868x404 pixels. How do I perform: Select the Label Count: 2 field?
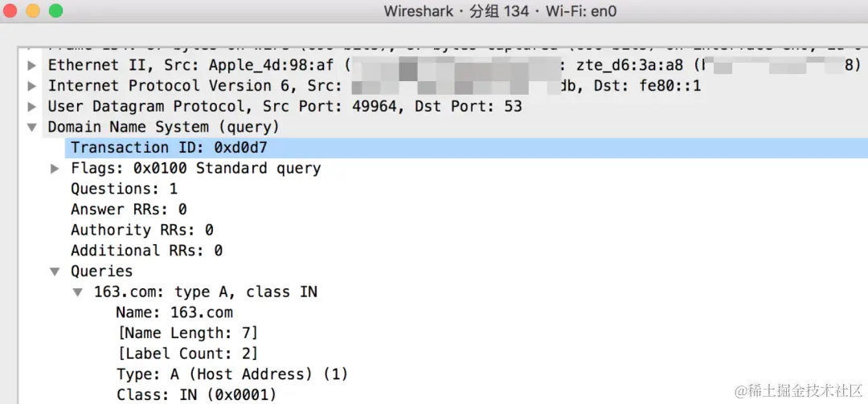click(x=187, y=353)
